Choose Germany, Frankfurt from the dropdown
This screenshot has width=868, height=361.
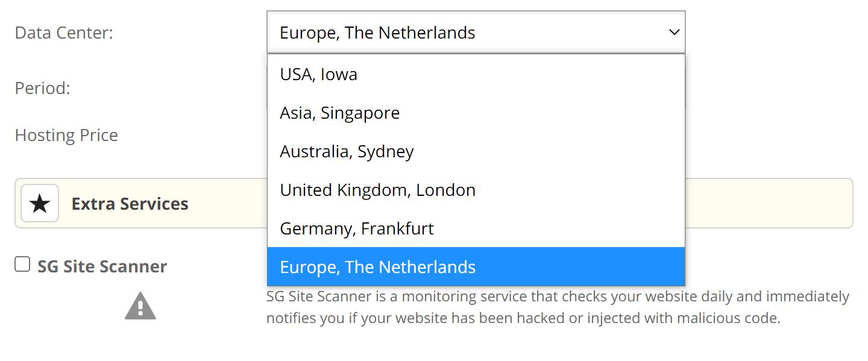476,228
